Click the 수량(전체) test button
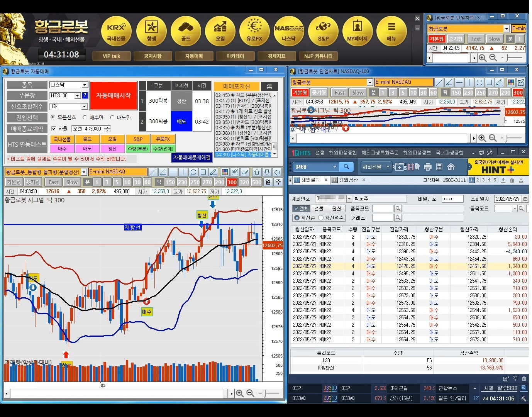532x417 pixels. tap(163, 149)
